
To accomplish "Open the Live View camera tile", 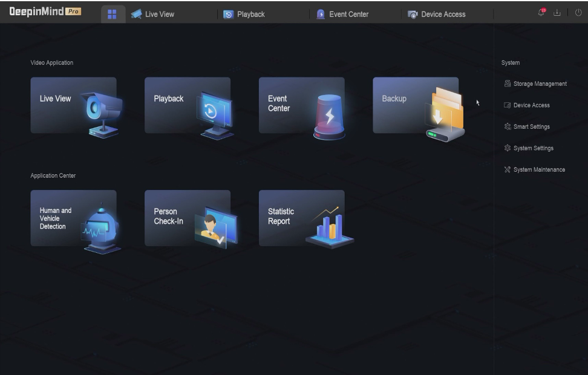I will pyautogui.click(x=73, y=105).
